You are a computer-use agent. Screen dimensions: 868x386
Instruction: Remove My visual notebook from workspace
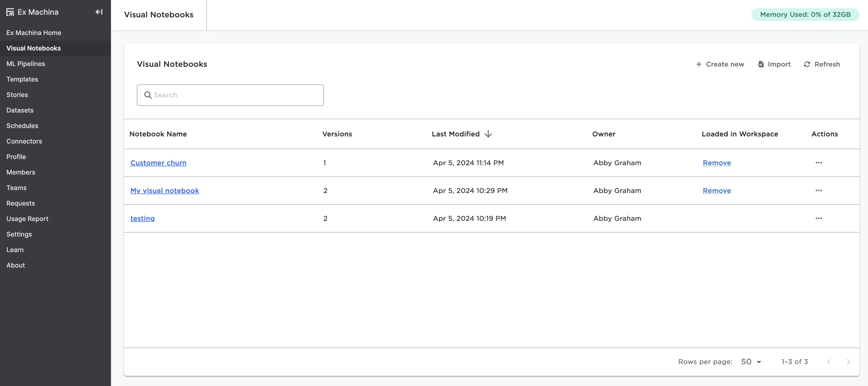[717, 191]
